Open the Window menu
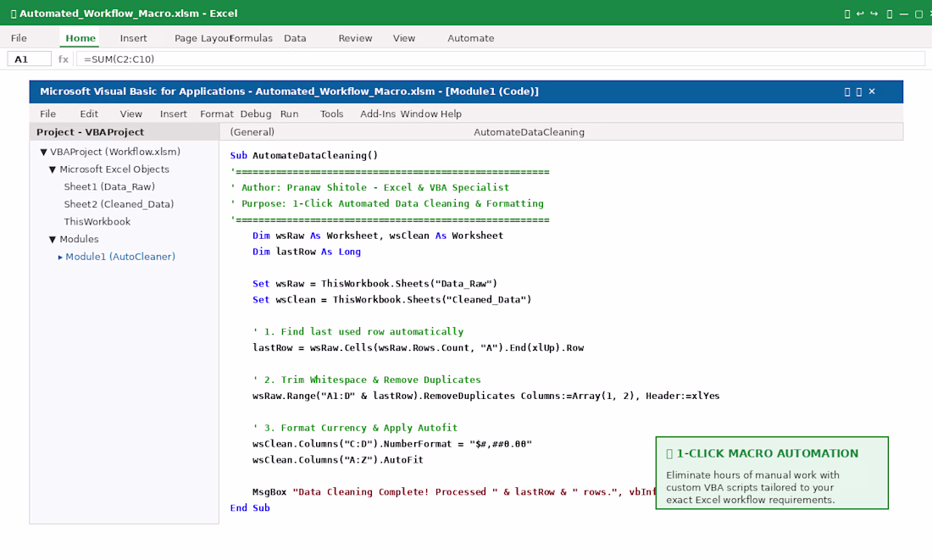The width and height of the screenshot is (932, 560). coord(419,114)
